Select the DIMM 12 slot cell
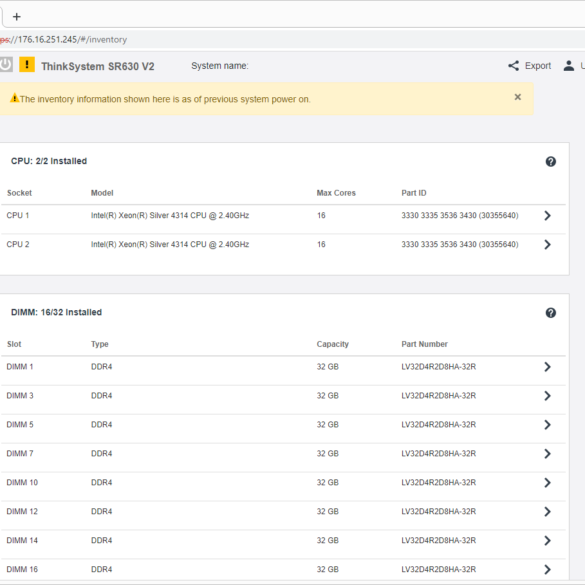Screen dimensions: 585x585 [x=22, y=512]
